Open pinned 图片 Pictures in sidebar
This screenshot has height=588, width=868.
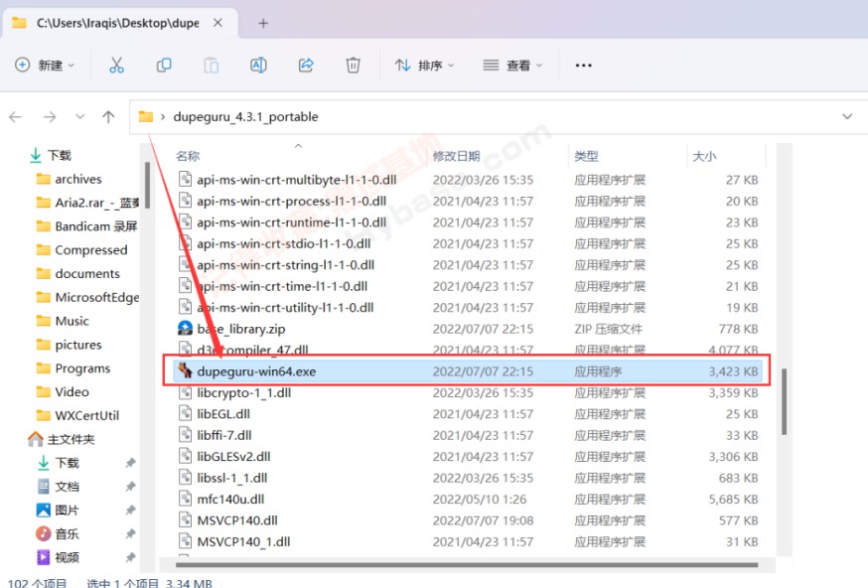click(59, 510)
